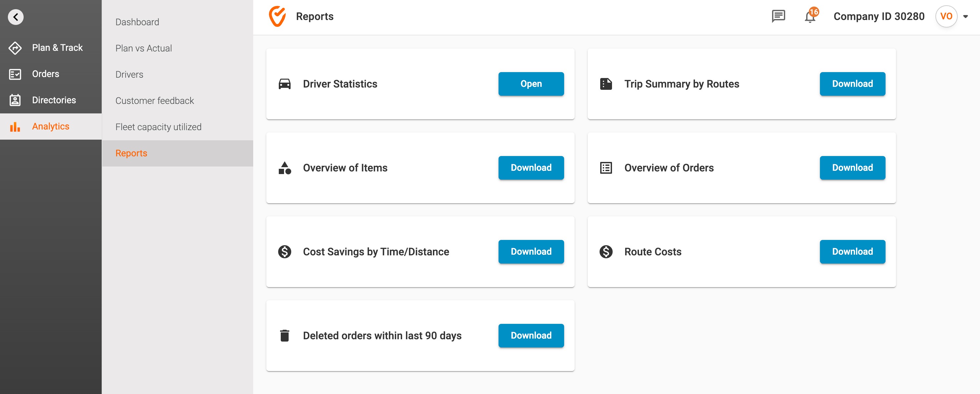The image size is (980, 394).
Task: Click the Directories contact book icon
Action: coord(15,100)
